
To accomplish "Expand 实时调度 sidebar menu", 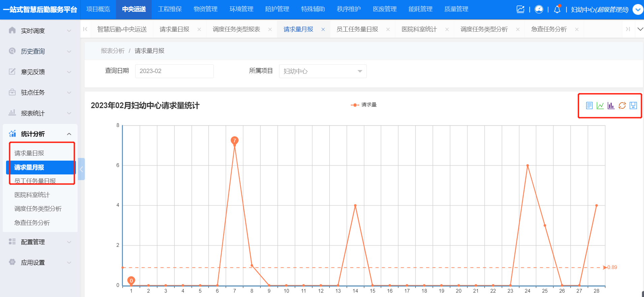I will click(69, 31).
